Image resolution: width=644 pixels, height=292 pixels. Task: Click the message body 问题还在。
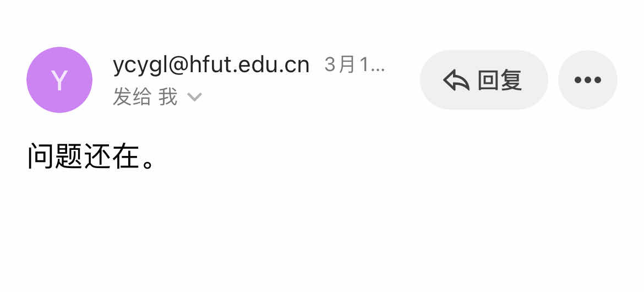91,157
